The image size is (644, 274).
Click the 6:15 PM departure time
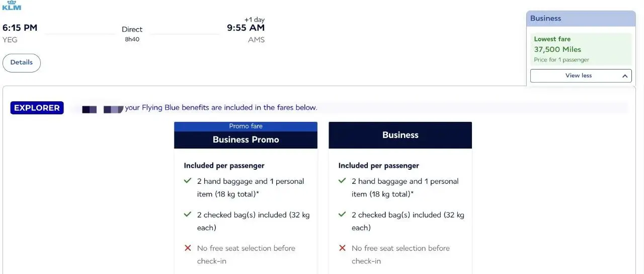coord(20,28)
